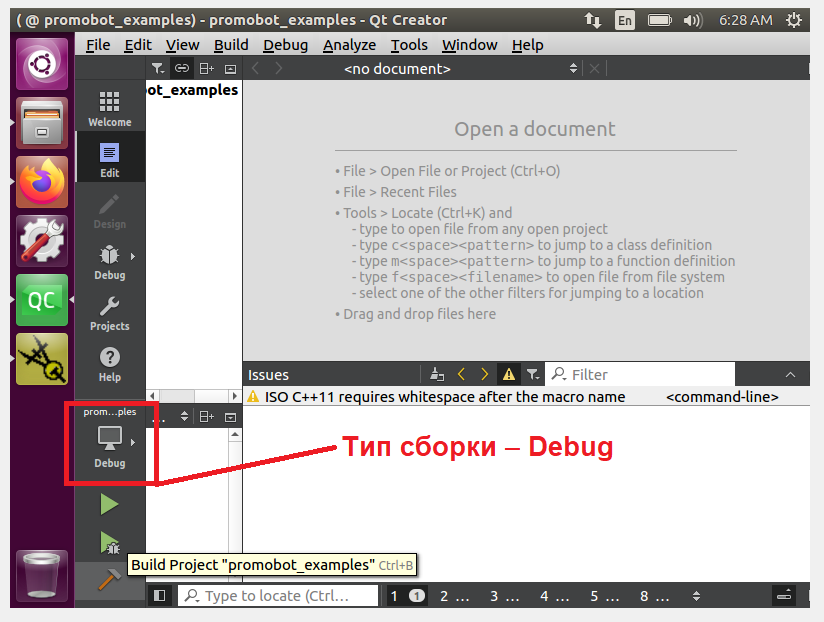Open the system power gear menu

click(x=794, y=20)
